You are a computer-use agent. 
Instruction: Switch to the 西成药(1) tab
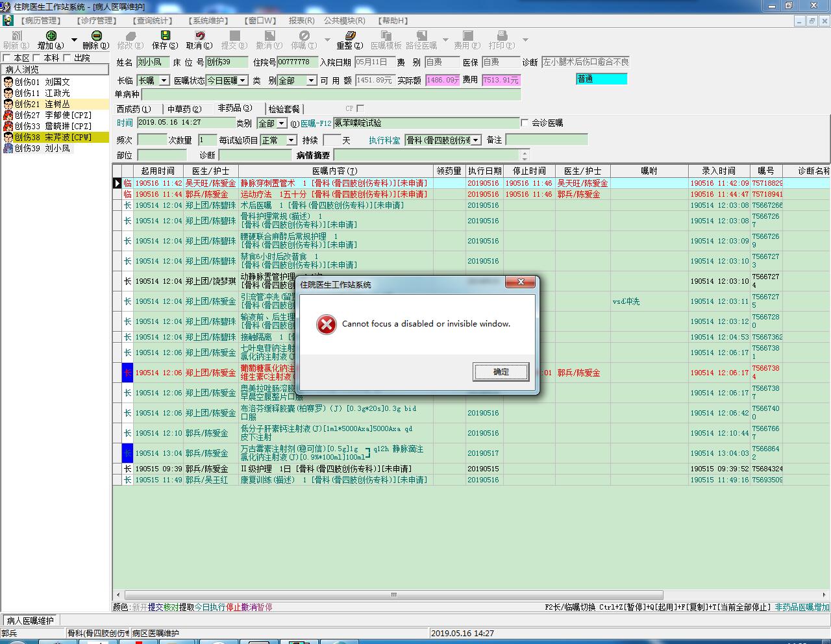[x=134, y=109]
